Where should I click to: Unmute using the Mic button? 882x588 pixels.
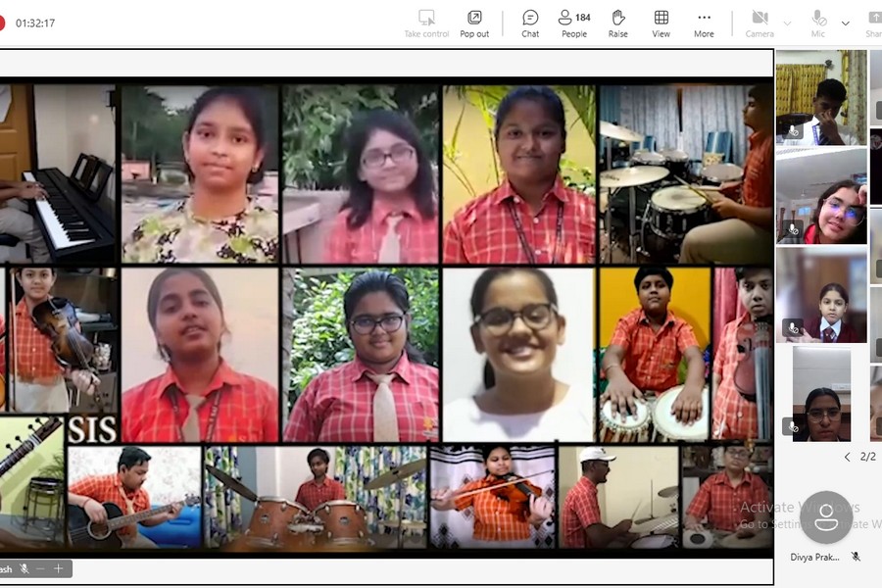[x=818, y=24]
